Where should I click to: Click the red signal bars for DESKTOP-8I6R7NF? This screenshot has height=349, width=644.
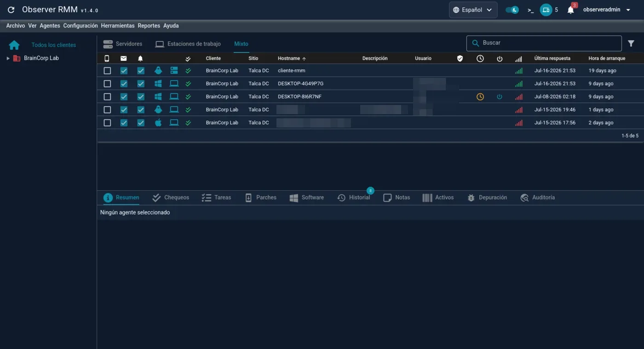519,97
